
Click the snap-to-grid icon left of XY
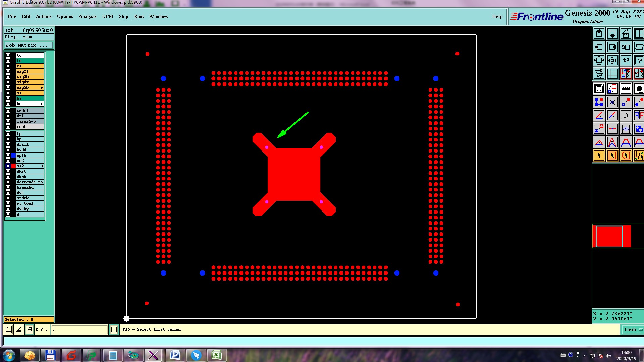(x=30, y=329)
